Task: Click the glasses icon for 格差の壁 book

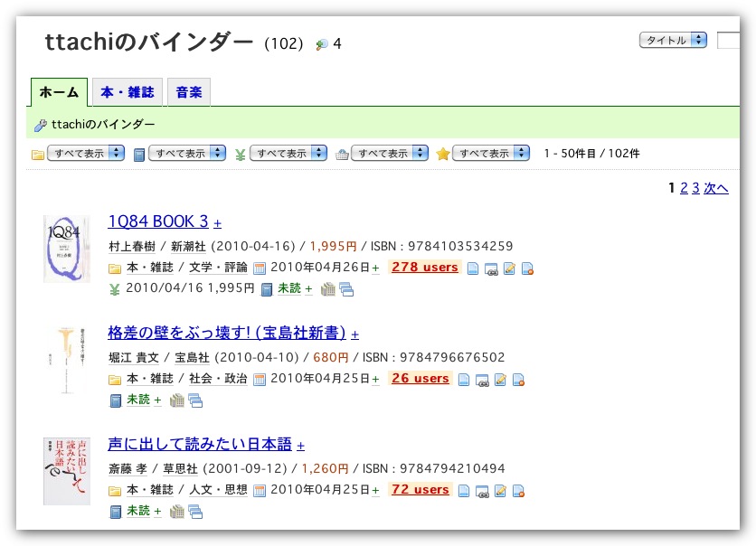Action: click(491, 380)
